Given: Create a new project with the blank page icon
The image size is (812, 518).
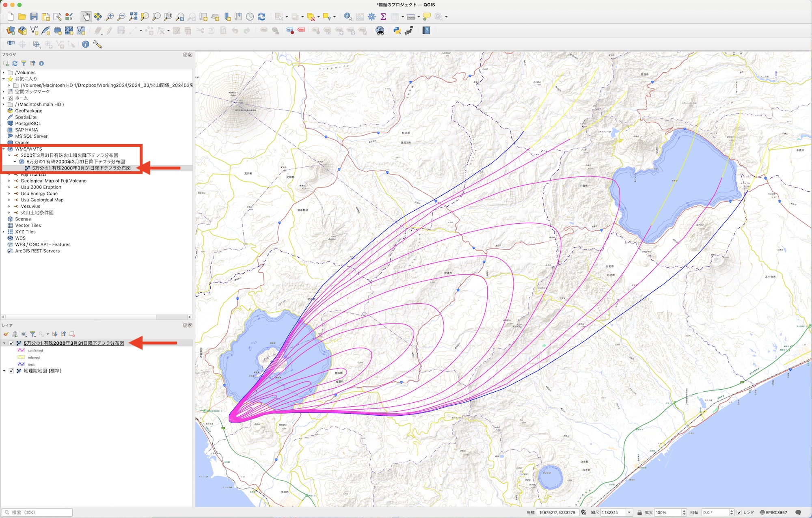Looking at the screenshot, I should coord(11,17).
